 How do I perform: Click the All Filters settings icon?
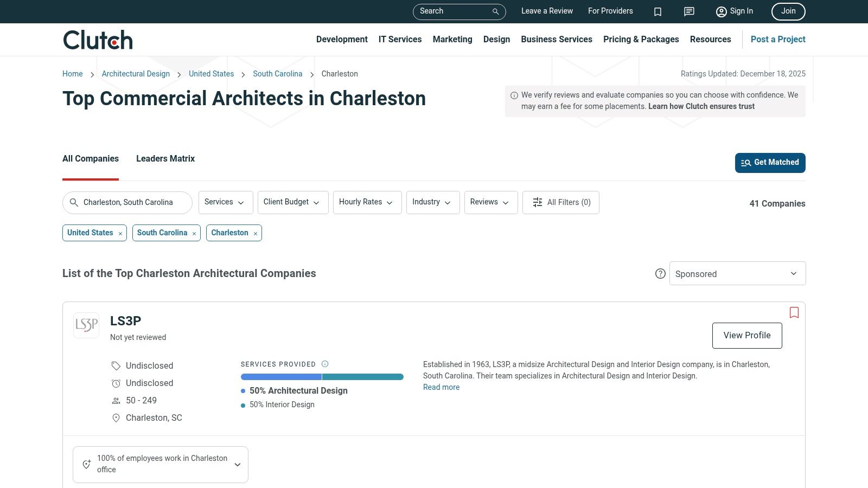click(x=537, y=202)
